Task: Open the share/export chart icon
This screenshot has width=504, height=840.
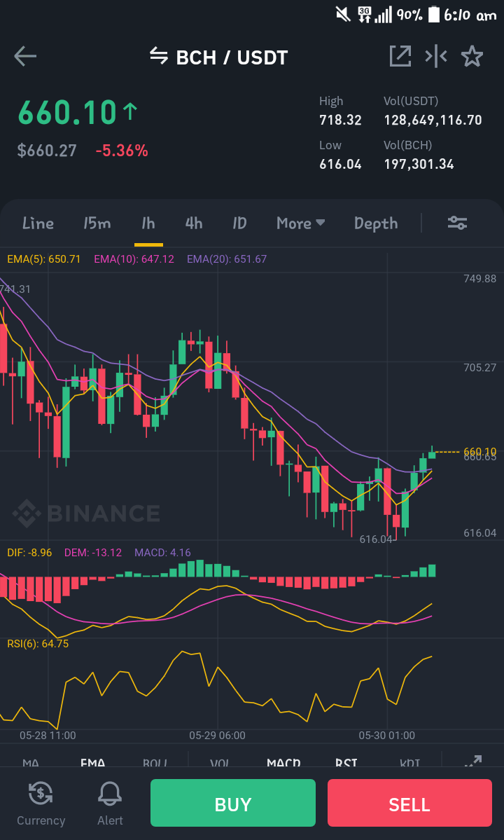Action: click(400, 56)
